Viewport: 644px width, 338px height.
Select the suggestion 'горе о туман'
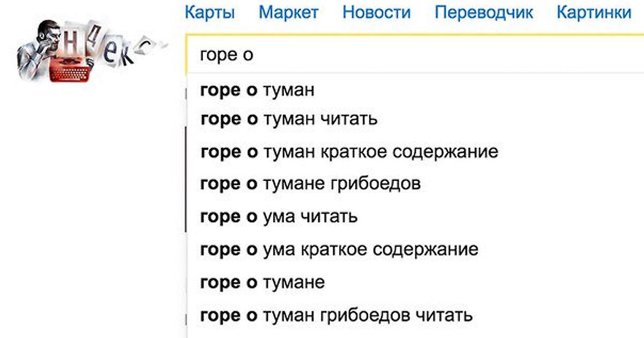(x=257, y=90)
